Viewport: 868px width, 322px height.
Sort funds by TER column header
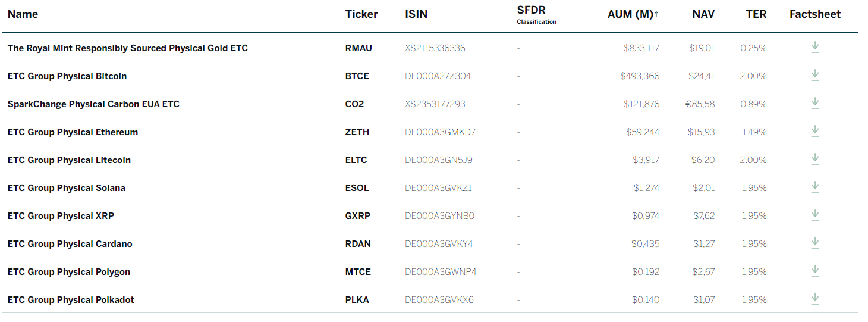click(x=756, y=14)
